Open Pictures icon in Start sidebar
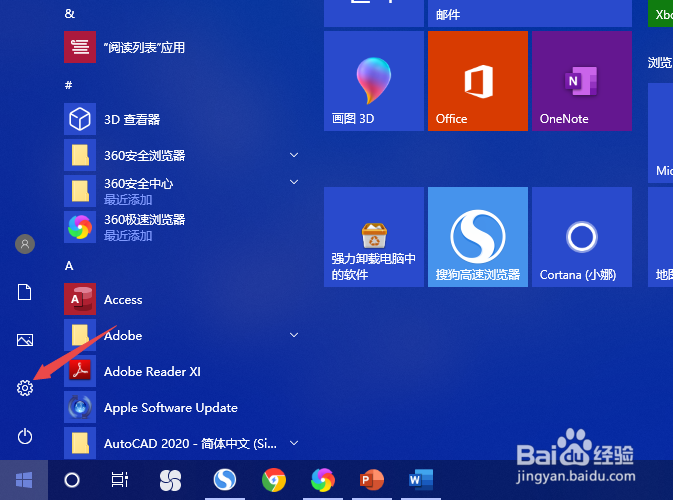This screenshot has height=500, width=673. (x=25, y=340)
